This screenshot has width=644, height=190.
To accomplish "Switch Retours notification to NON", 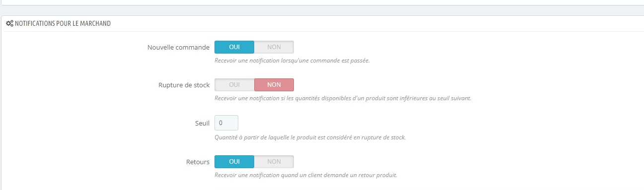I will [x=274, y=162].
